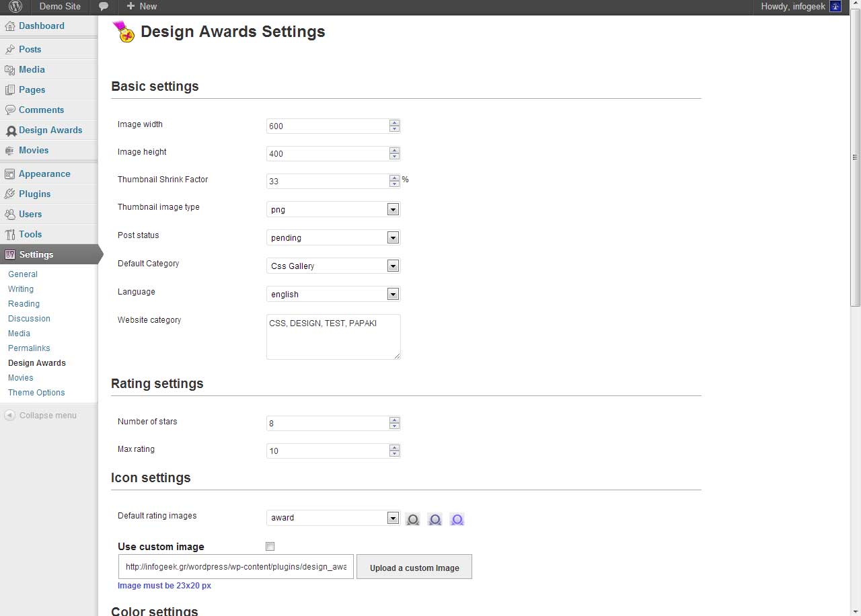Open Theme Options submenu
This screenshot has height=616, width=861.
point(36,393)
